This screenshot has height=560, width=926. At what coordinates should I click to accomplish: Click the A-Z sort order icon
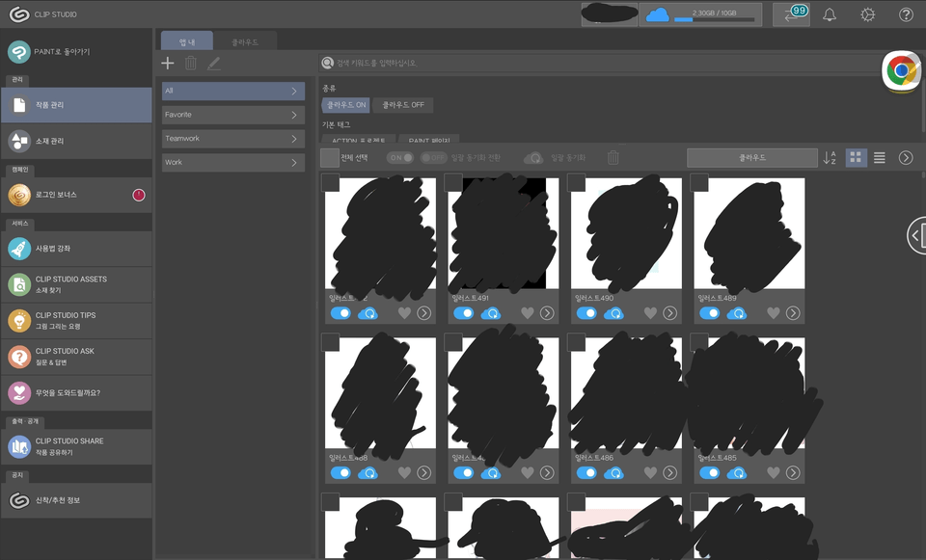coord(830,157)
